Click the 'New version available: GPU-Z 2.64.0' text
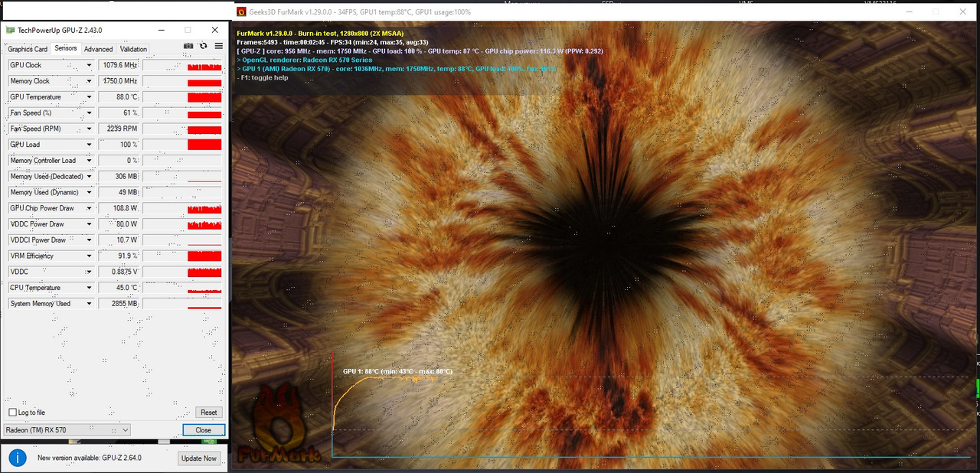This screenshot has height=473, width=980. pyautogui.click(x=90, y=458)
